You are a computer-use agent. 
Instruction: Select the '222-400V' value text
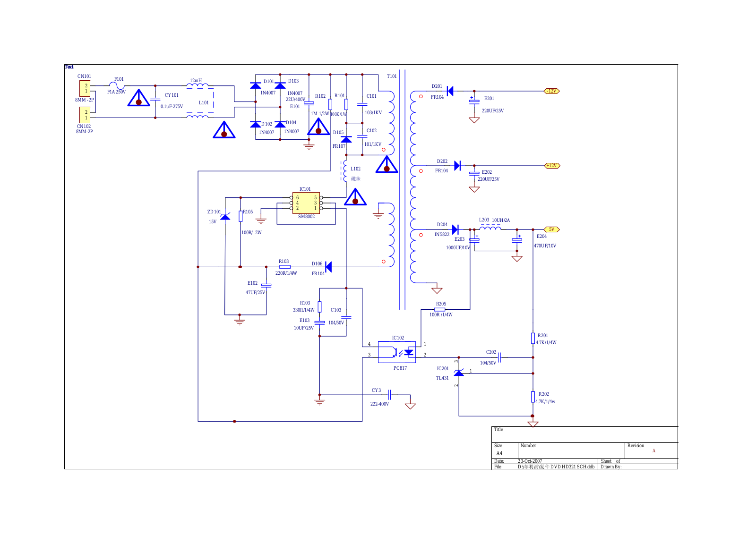point(379,404)
